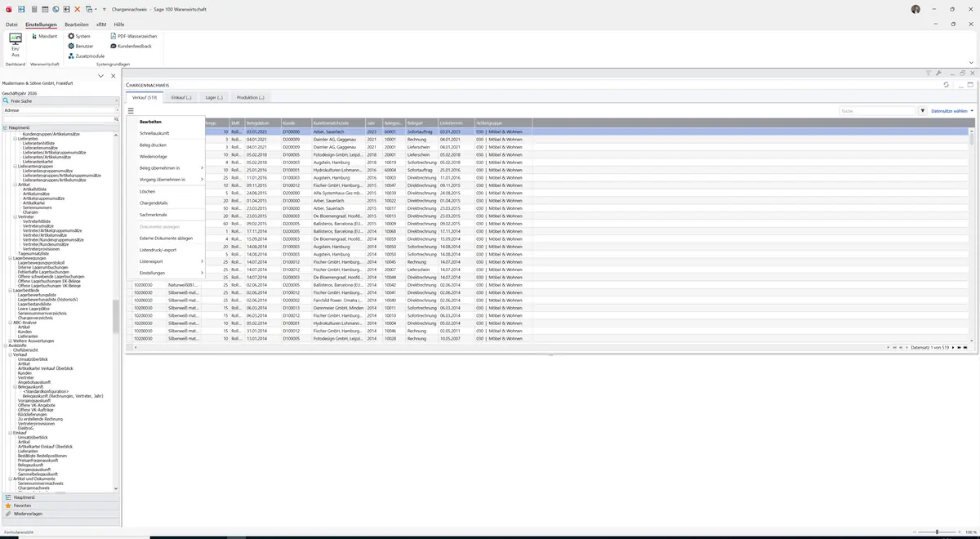Open System settings in the ribbon

79,36
